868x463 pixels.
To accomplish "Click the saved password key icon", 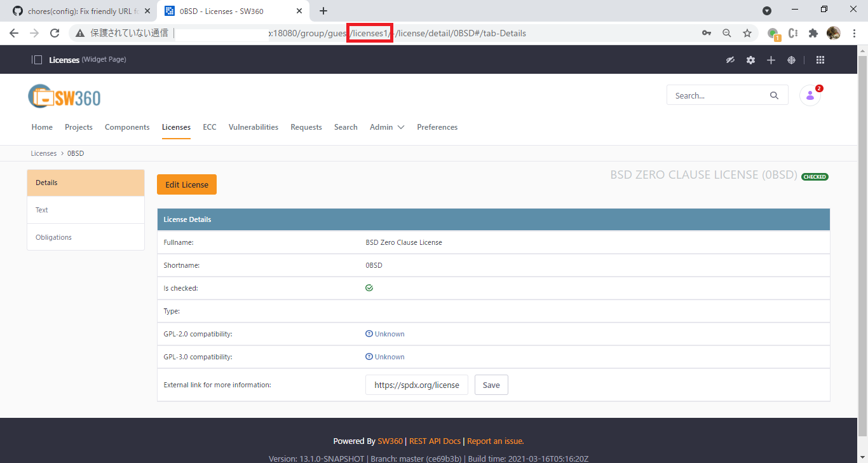I will [707, 33].
